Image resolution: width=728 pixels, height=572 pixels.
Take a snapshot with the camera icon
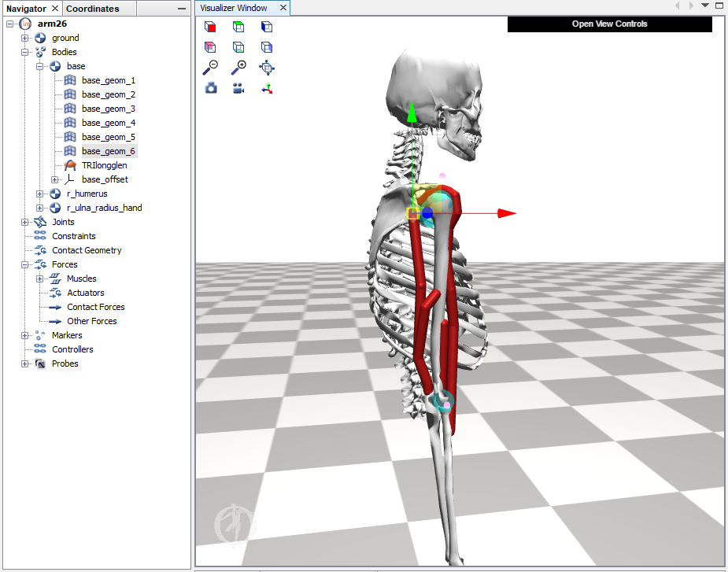[x=210, y=88]
